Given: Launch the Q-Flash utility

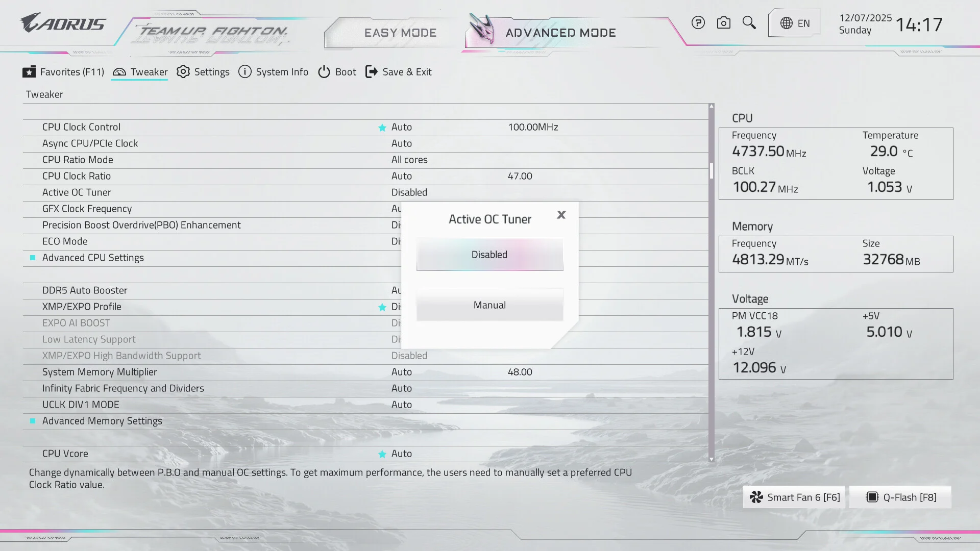Looking at the screenshot, I should (900, 497).
